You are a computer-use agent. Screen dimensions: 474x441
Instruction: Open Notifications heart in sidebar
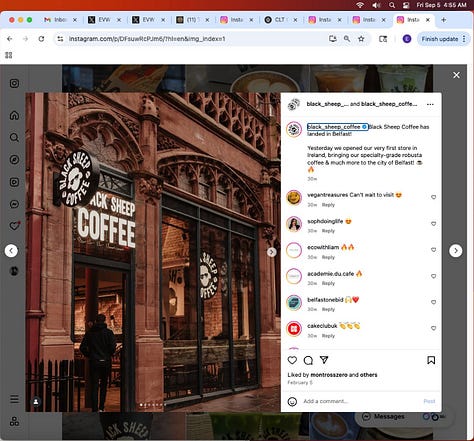point(14,226)
